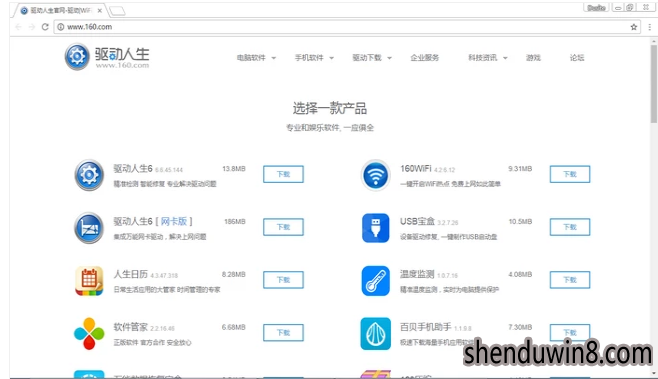The width and height of the screenshot is (658, 379).
Task: Reload the page with the refresh icon
Action: [45, 27]
